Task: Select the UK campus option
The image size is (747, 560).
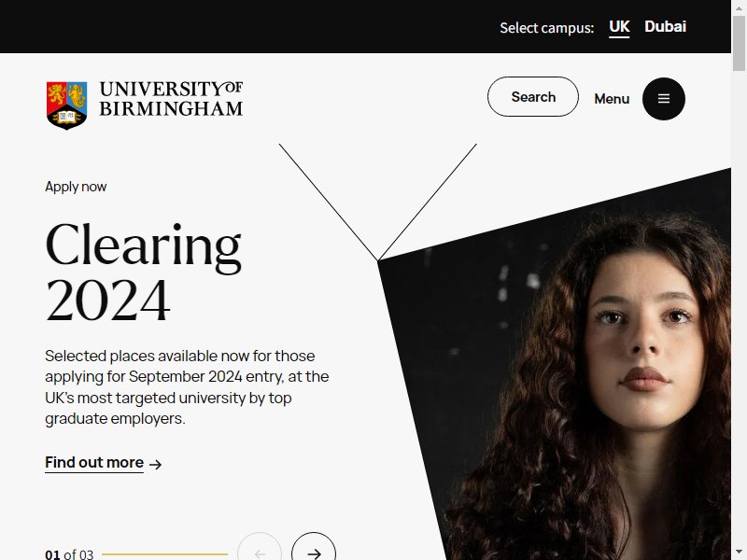Action: pyautogui.click(x=619, y=27)
